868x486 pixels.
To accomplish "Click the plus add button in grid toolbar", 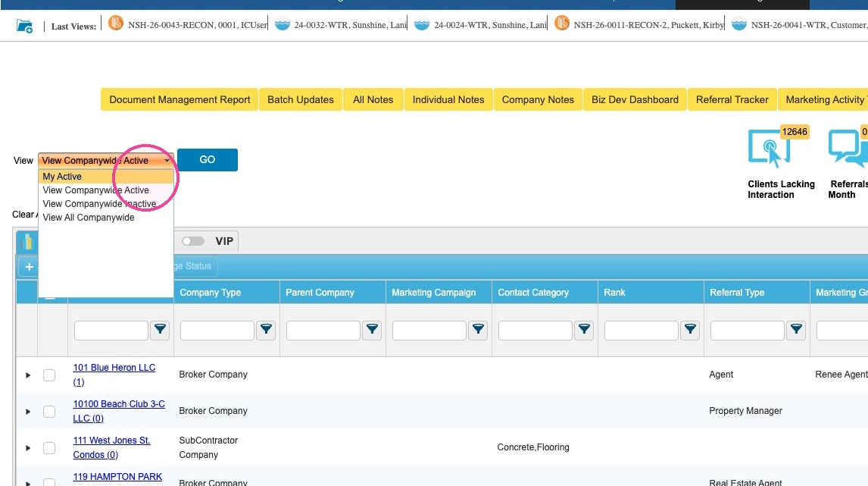I will [29, 267].
